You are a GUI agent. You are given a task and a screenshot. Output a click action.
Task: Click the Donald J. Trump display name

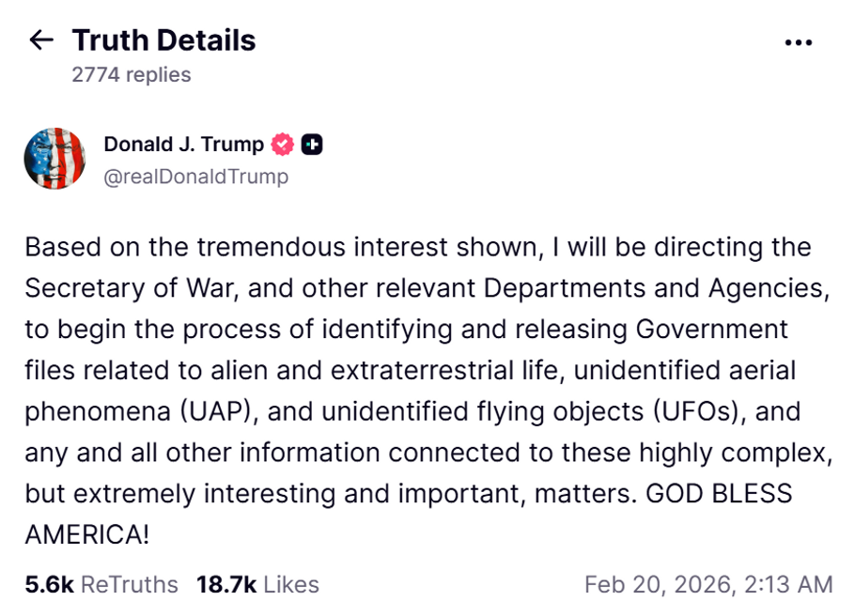tap(184, 145)
